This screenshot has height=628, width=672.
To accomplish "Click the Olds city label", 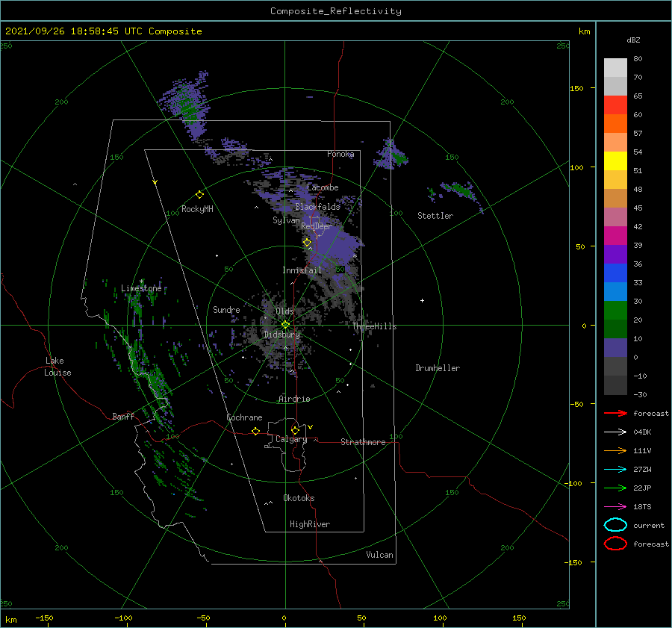I will pyautogui.click(x=284, y=311).
